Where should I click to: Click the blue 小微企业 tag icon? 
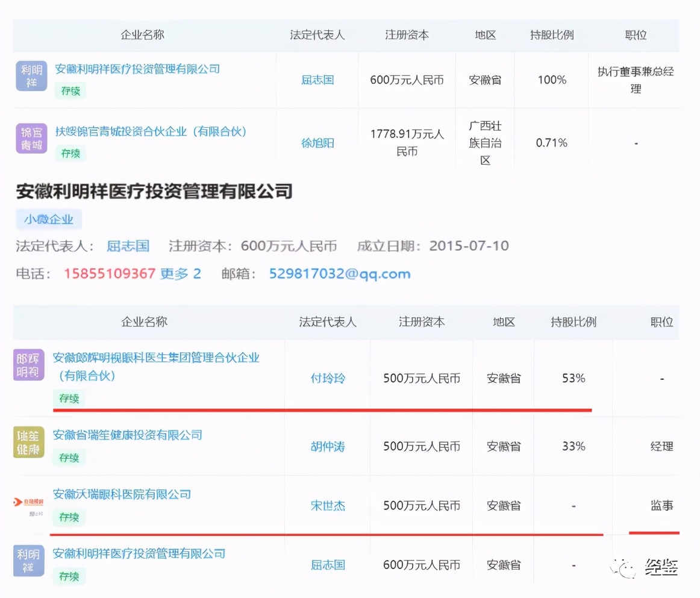48,219
